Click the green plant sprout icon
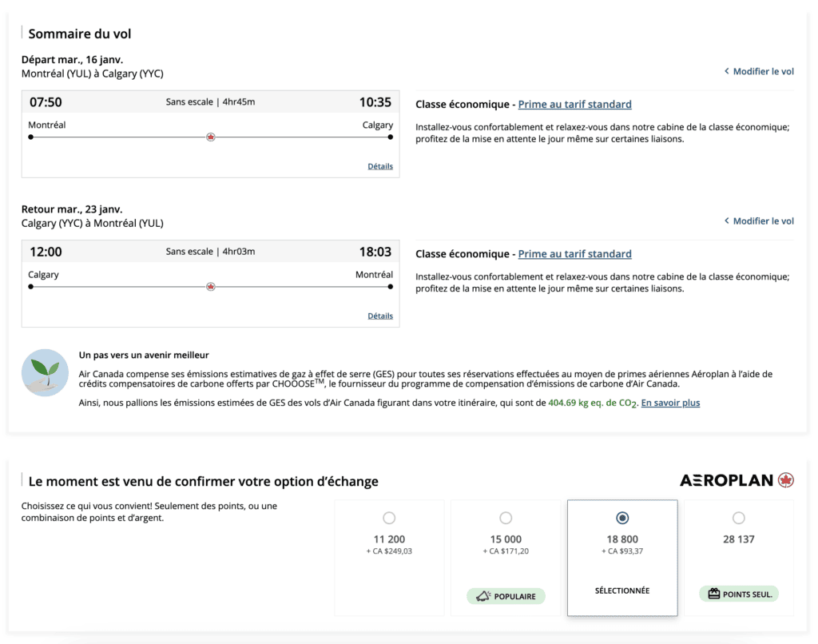 click(x=45, y=372)
